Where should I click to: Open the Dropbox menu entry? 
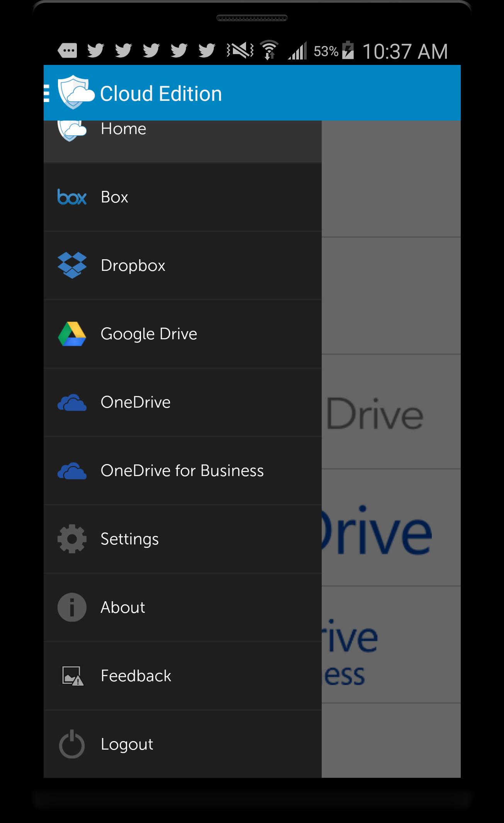(133, 265)
